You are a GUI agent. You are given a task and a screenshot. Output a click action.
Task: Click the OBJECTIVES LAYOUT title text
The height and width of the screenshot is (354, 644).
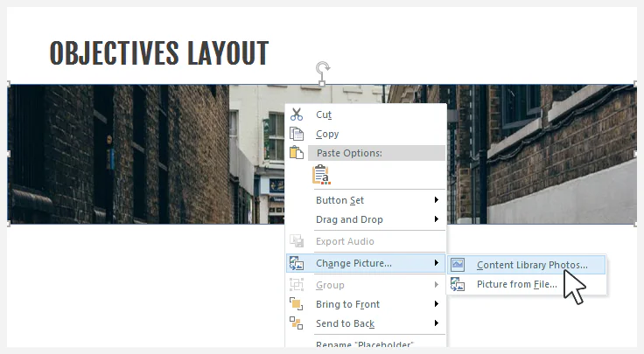159,53
